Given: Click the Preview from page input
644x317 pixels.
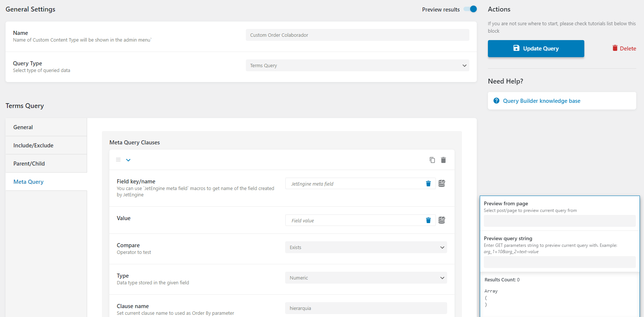Looking at the screenshot, I should (560, 221).
